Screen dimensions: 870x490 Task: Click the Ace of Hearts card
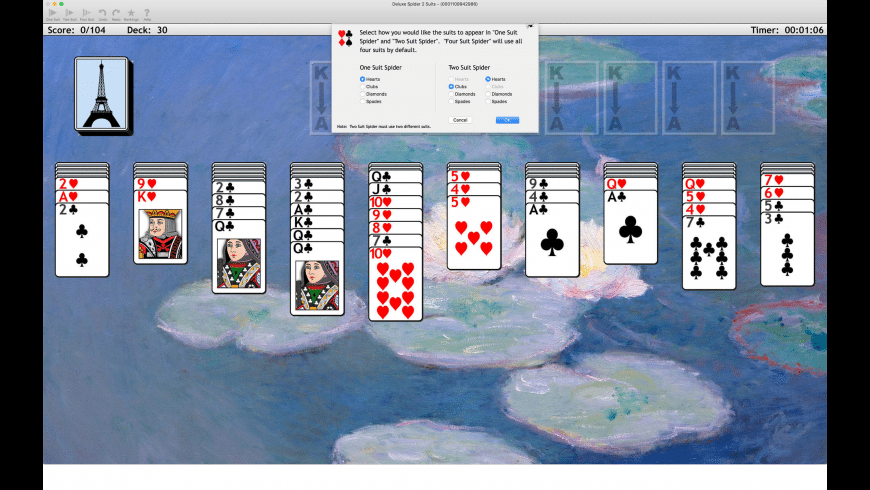82,196
